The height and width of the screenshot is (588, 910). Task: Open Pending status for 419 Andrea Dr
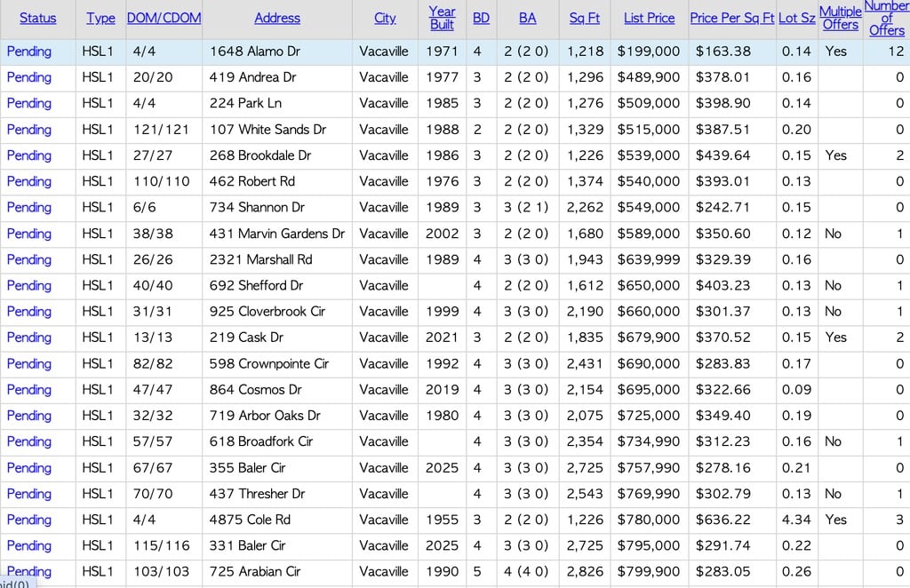[29, 77]
